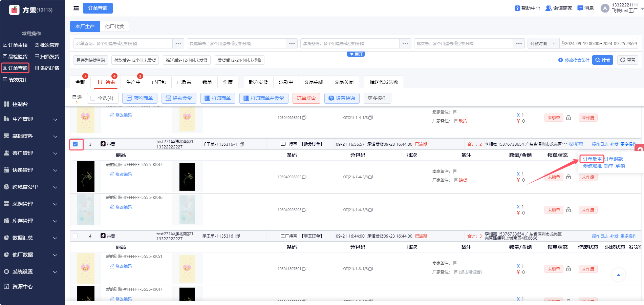This screenshot has height=305, width=644.
Task: Expand the 生产管理 sidebar menu
Action: coord(30,119)
